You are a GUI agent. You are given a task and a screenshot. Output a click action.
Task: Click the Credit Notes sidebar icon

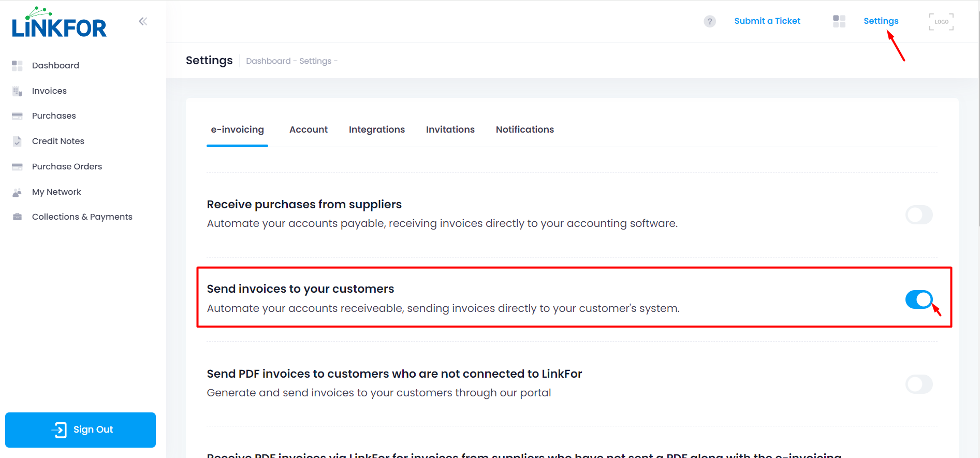coord(17,141)
